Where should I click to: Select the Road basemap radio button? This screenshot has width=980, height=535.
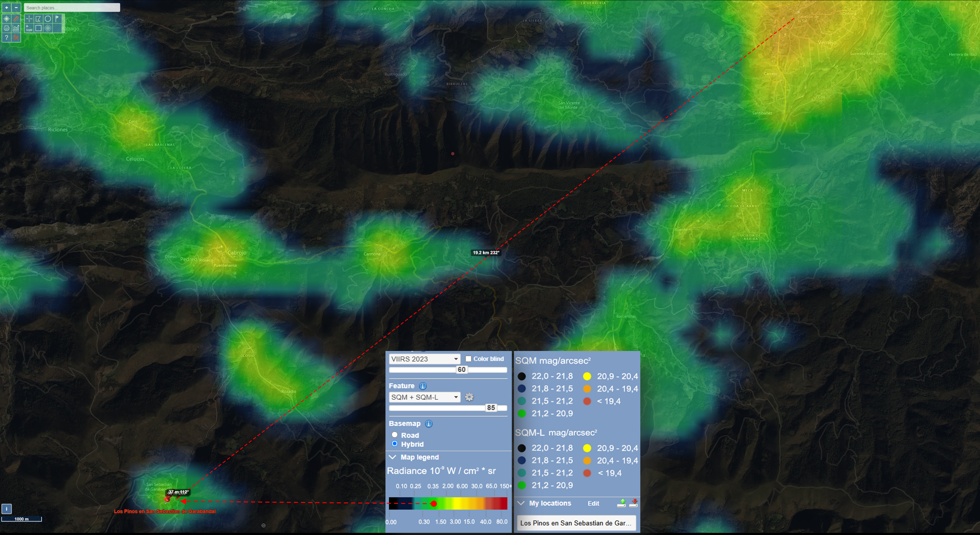(395, 435)
